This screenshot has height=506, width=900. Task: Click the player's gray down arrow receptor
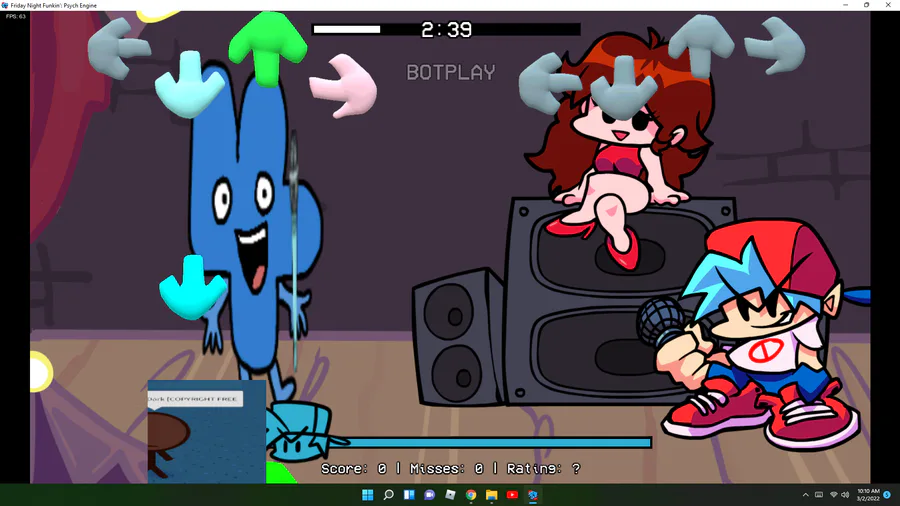(x=624, y=87)
